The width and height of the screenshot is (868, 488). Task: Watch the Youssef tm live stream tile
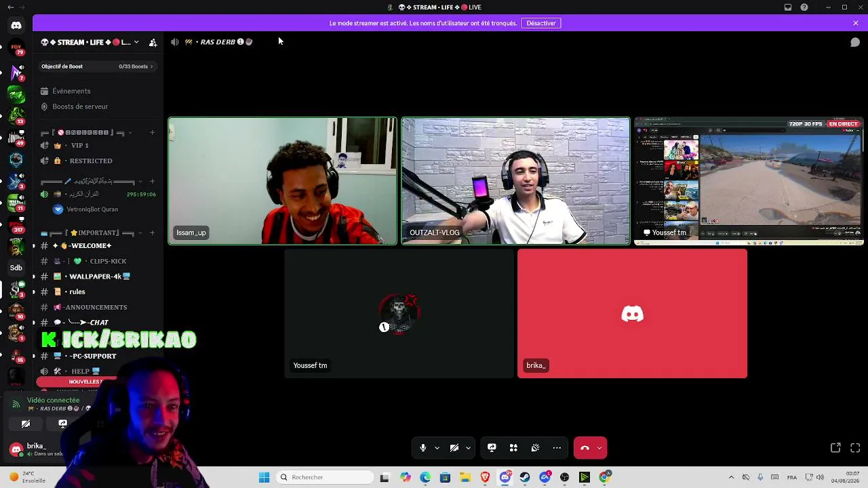[749, 181]
